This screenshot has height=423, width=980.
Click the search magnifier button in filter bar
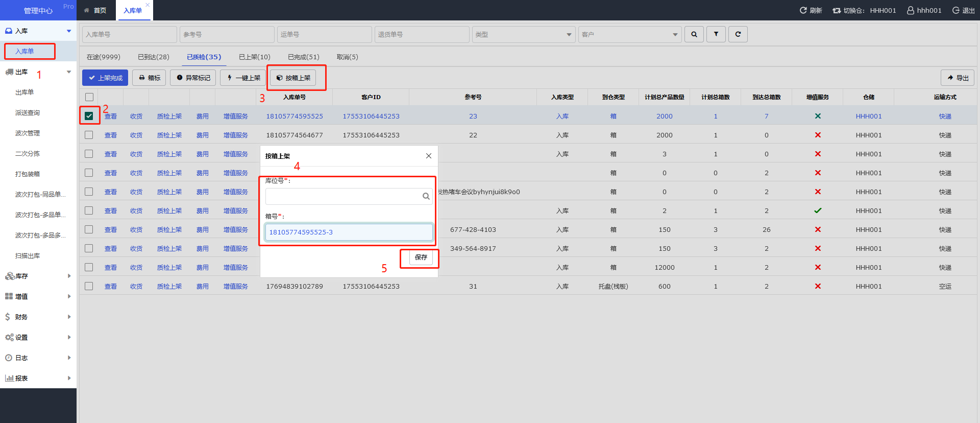pos(694,34)
